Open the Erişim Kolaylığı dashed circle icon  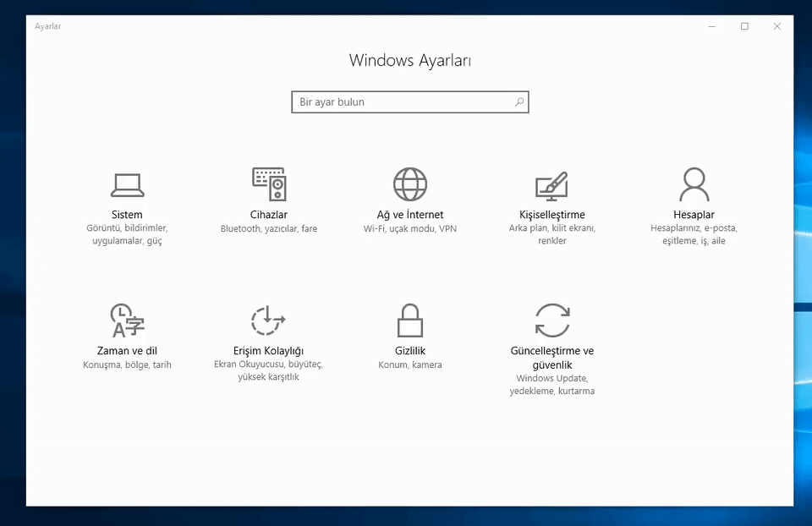pyautogui.click(x=268, y=321)
